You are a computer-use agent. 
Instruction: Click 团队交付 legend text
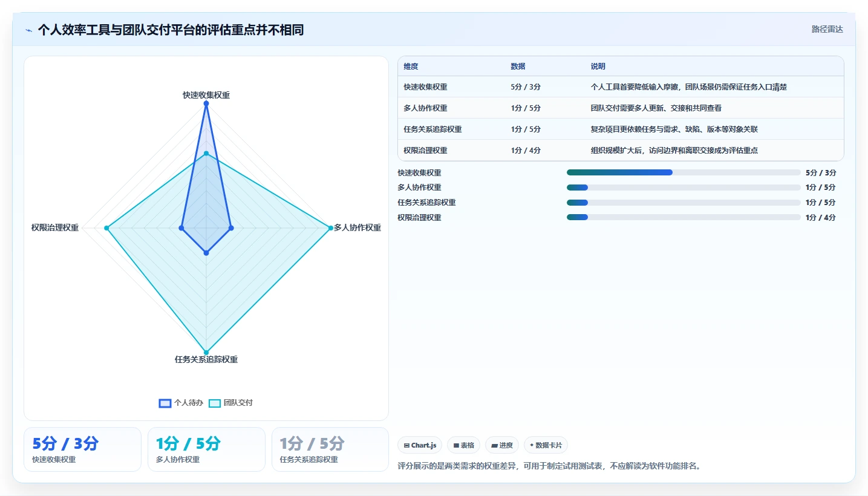click(238, 403)
